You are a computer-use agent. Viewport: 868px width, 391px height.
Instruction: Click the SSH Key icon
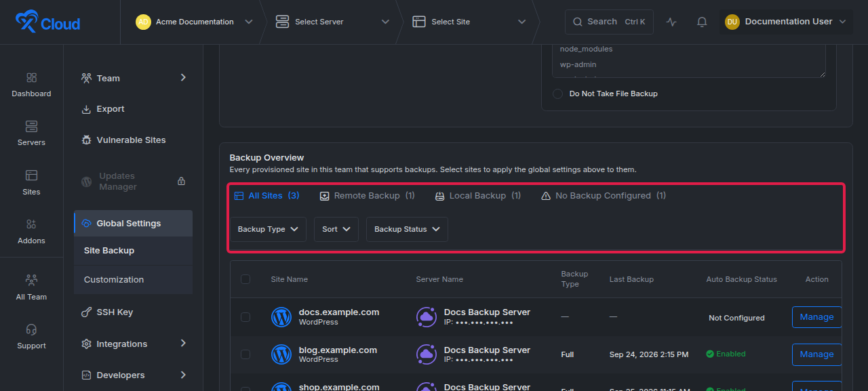[x=86, y=312]
